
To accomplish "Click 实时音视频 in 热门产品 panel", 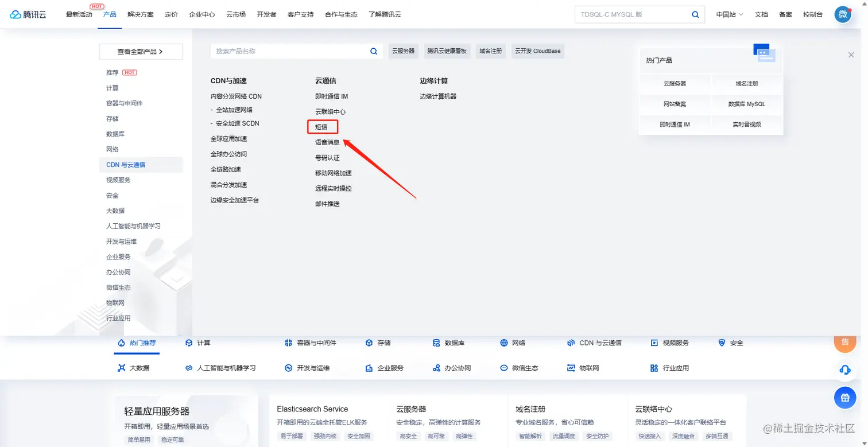I will click(747, 125).
